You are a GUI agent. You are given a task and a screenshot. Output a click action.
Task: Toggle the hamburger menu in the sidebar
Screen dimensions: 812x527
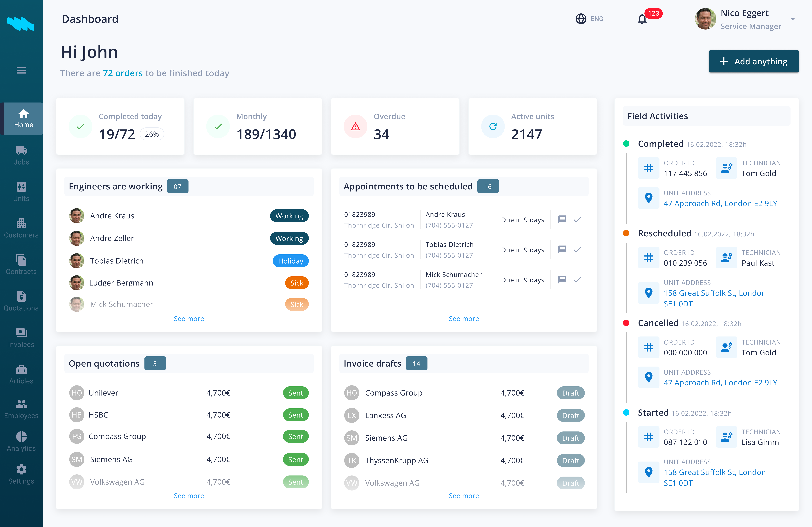coord(21,70)
